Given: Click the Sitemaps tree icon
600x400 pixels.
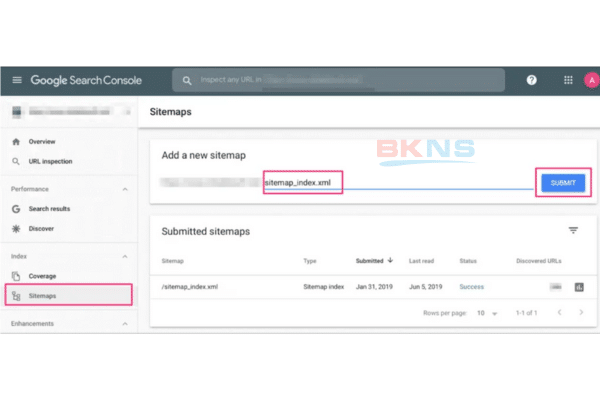Looking at the screenshot, I should point(16,296).
